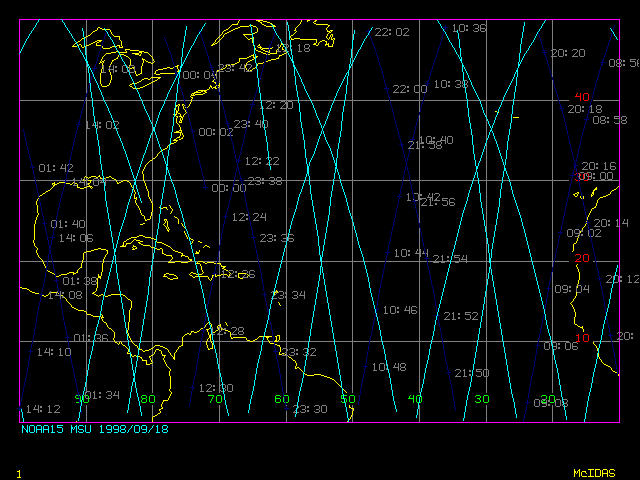
Task: Click the green 60 longitude label
Action: [x=282, y=399]
